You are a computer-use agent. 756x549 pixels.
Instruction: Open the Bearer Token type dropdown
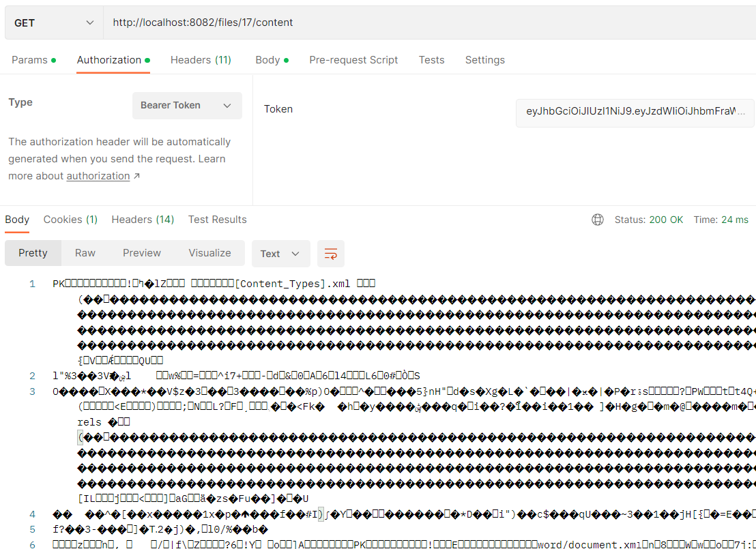coord(187,105)
